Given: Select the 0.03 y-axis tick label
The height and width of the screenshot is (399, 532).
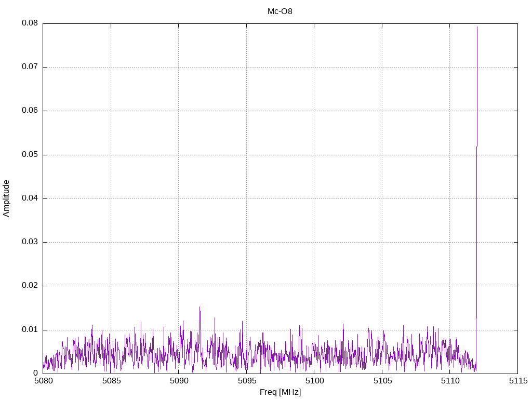Looking at the screenshot, I should point(30,242).
